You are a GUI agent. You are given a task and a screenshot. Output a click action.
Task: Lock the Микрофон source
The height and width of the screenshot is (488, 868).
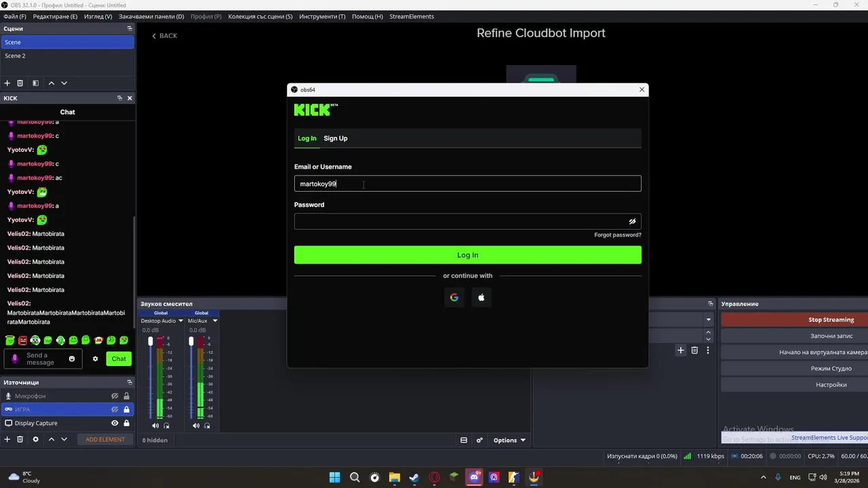click(126, 396)
